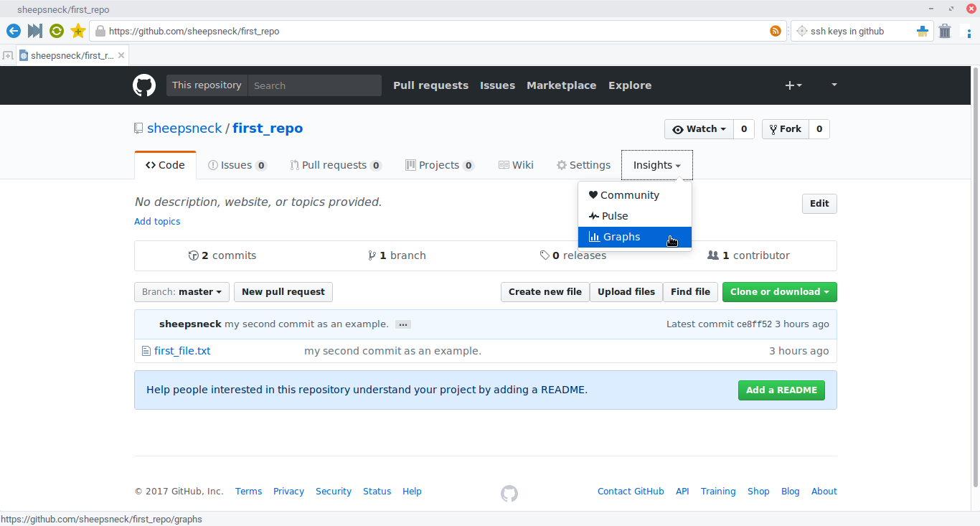The height and width of the screenshot is (526, 980).
Task: View contributors via the people icon
Action: 712,255
